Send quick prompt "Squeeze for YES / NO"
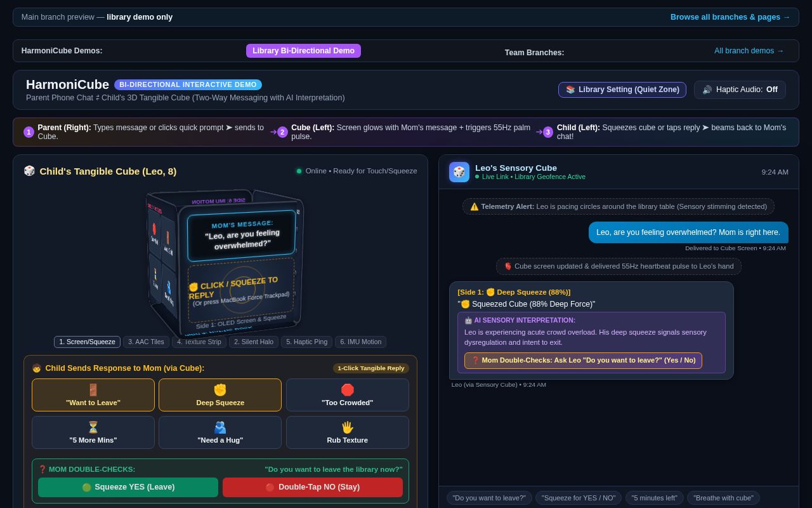The height and width of the screenshot is (508, 812). click(x=579, y=498)
